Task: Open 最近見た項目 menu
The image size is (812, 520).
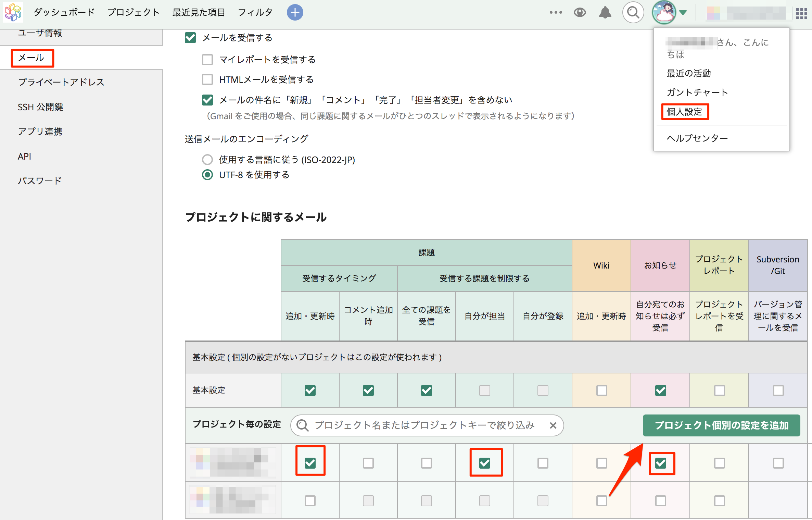Action: tap(199, 12)
